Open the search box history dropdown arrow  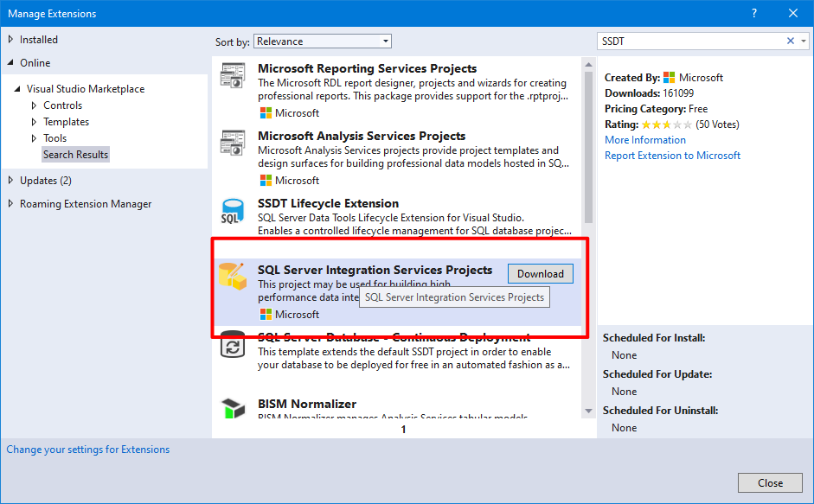point(803,41)
